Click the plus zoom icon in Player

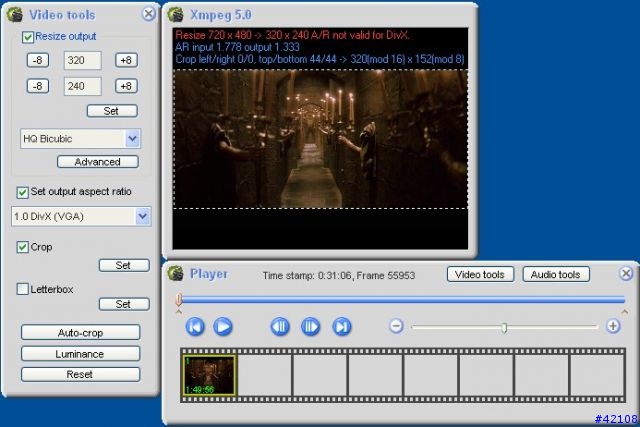(613, 326)
